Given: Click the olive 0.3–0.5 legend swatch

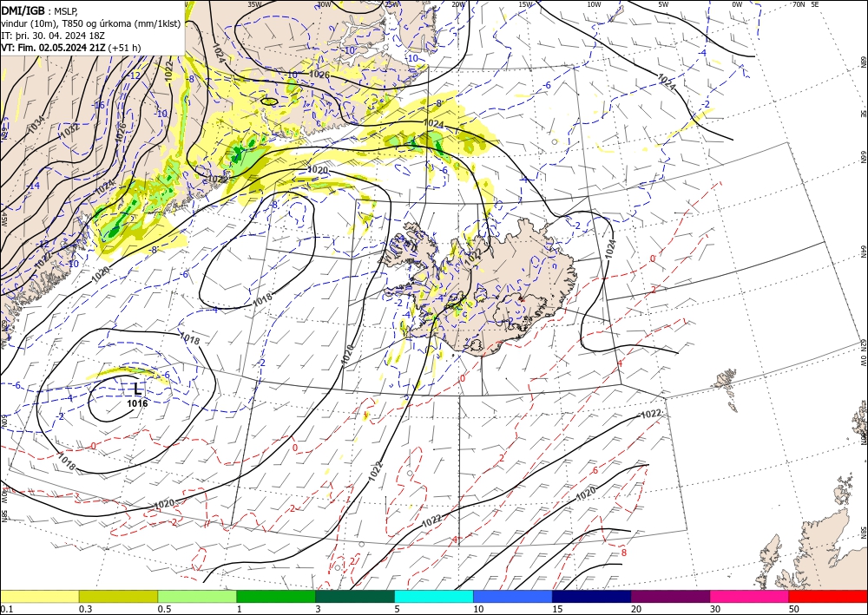Looking at the screenshot, I should click(x=118, y=596).
